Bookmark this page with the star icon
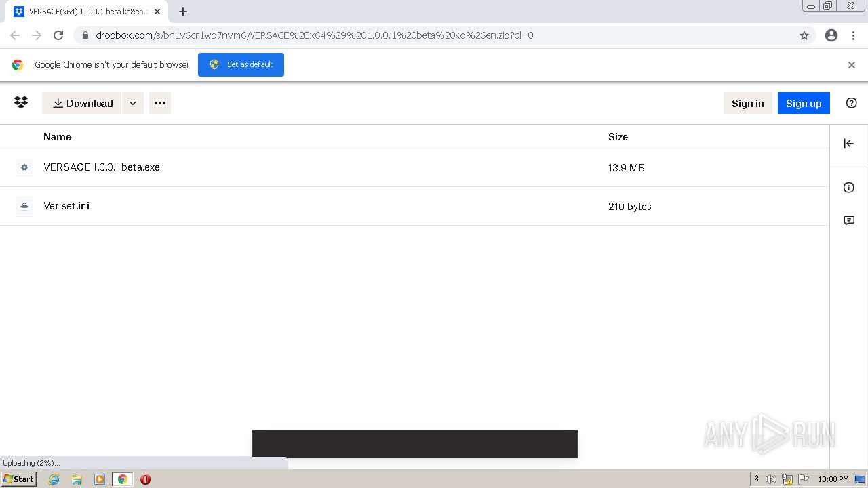This screenshot has height=488, width=868. [x=804, y=35]
